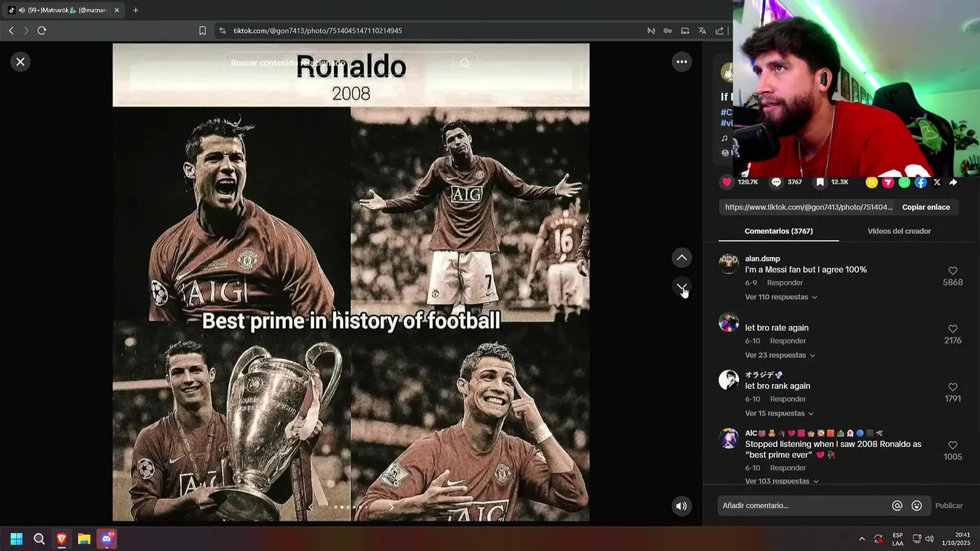Show the previous slide with the left arrow
Image resolution: width=980 pixels, height=551 pixels.
(310, 507)
